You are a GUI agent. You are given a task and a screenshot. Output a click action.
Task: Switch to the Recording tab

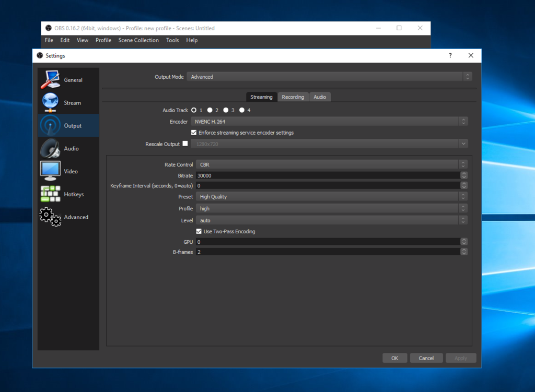(x=293, y=97)
